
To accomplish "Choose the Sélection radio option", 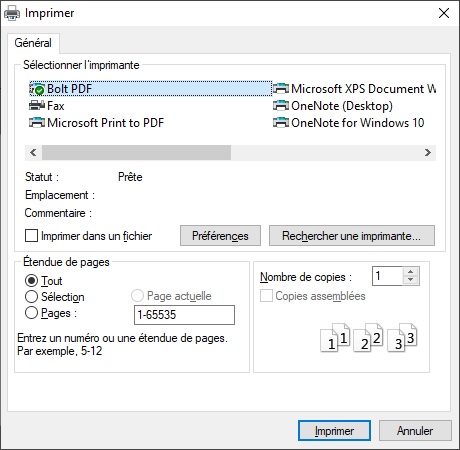I will click(31, 296).
